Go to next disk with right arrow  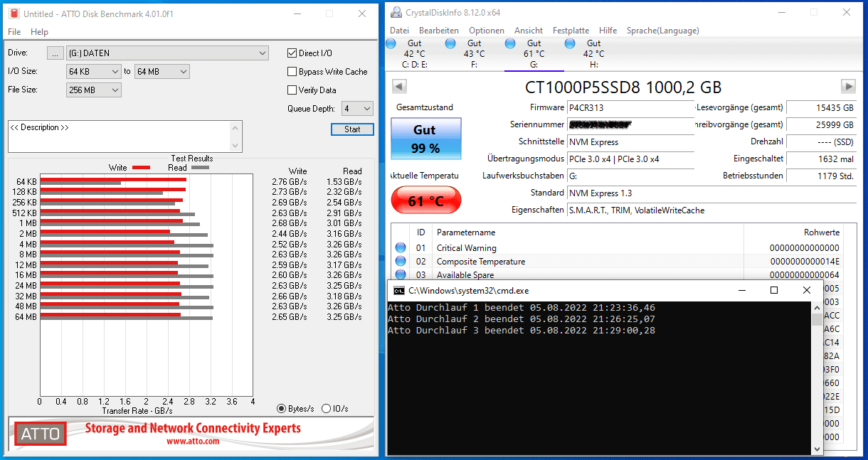pos(848,86)
